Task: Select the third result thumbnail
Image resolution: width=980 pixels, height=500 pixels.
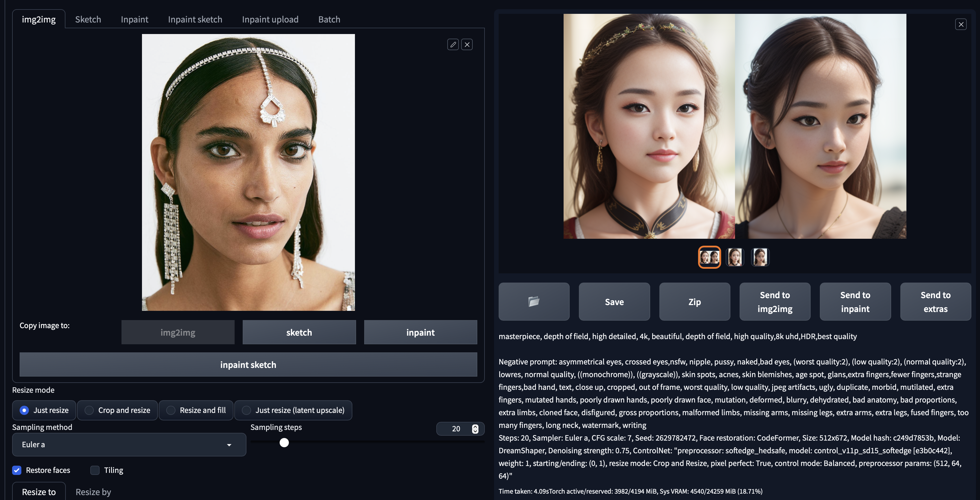Action: click(760, 257)
